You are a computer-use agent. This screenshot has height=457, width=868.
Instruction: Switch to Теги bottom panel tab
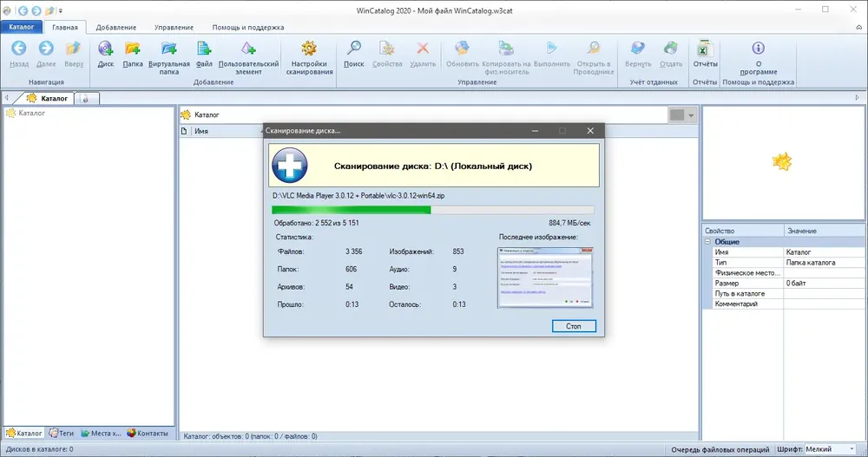tap(62, 434)
